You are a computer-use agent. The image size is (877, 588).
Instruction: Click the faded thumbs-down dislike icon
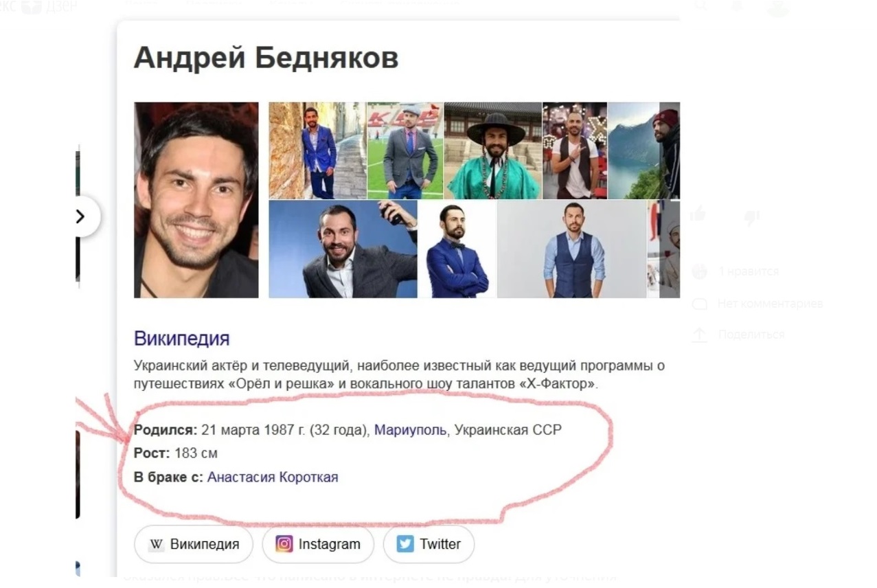[752, 218]
